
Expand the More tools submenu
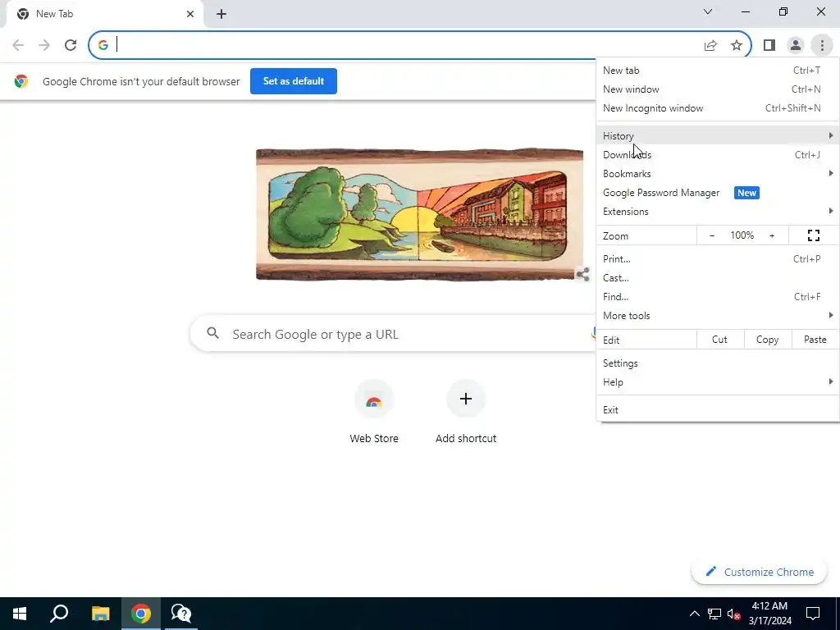tap(717, 316)
